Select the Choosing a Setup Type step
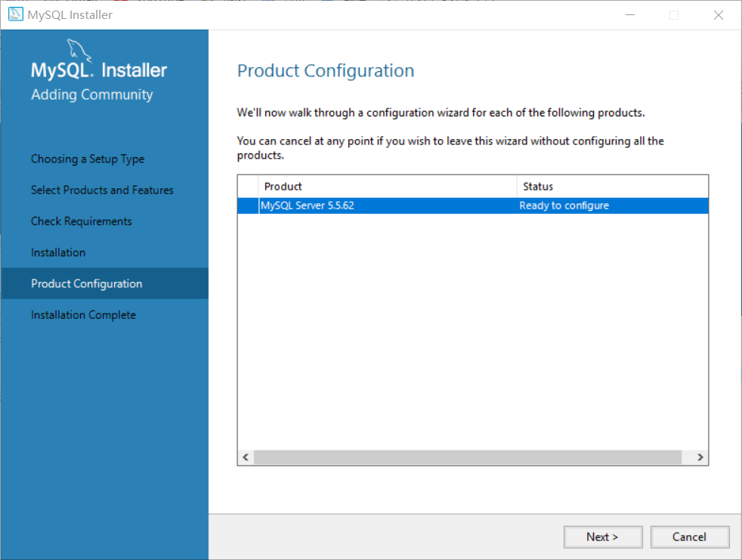This screenshot has width=742, height=560. [x=88, y=159]
